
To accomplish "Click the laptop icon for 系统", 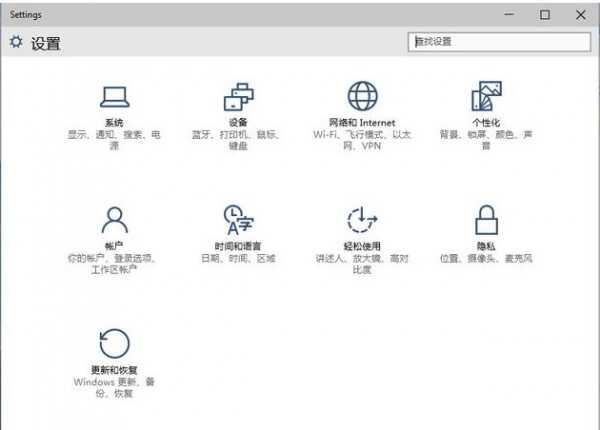I will point(114,97).
